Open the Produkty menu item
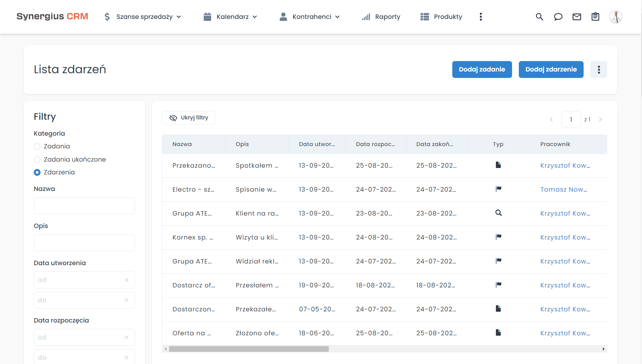 click(x=441, y=17)
